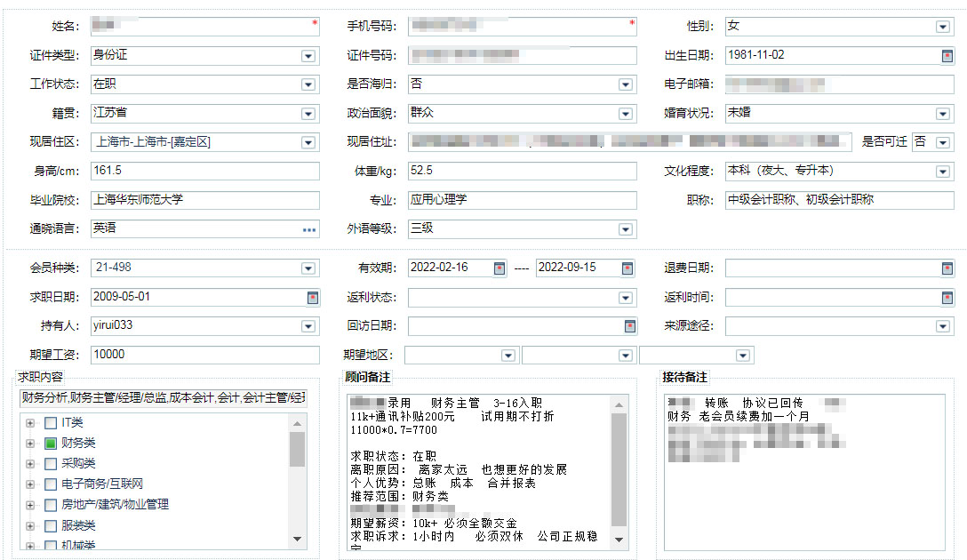Click the 电子邮箱 input field
This screenshot has width=967, height=560.
[839, 84]
